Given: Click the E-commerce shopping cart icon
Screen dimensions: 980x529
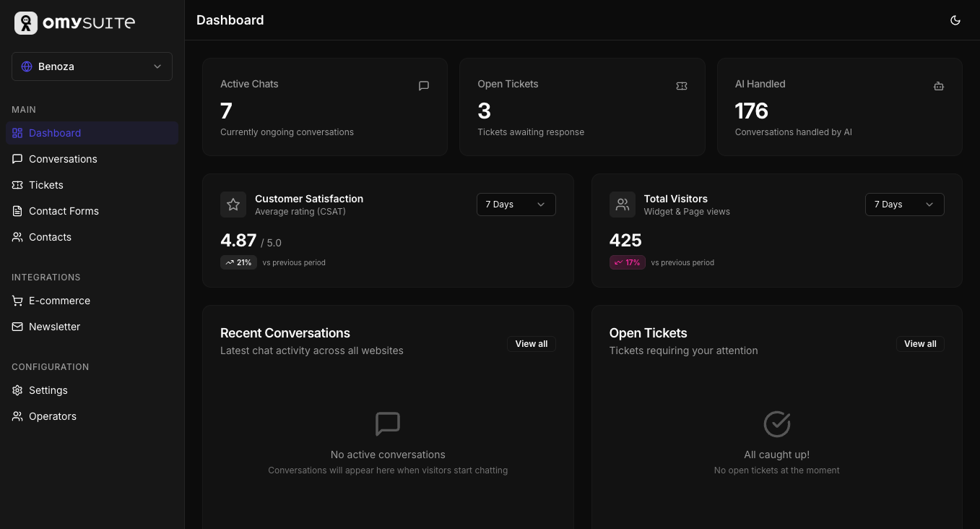Looking at the screenshot, I should coord(17,301).
